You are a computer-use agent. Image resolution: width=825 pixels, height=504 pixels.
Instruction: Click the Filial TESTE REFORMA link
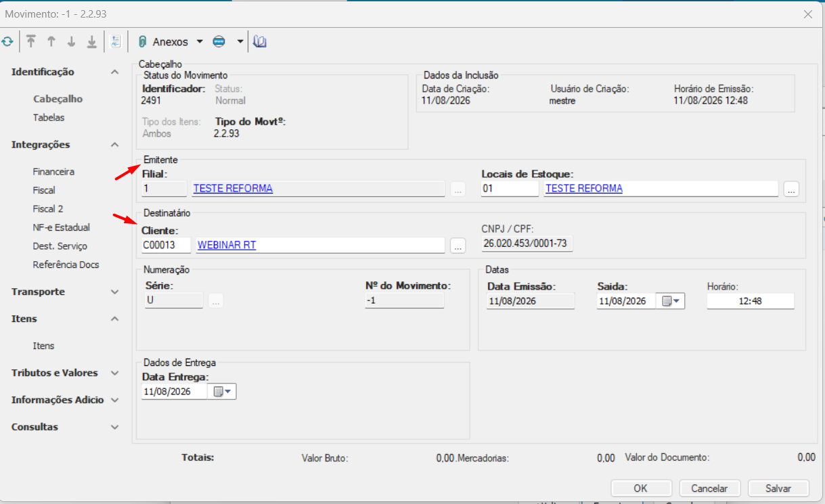pos(233,189)
